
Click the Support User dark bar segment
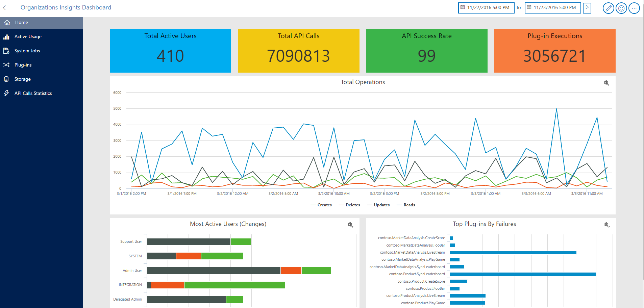click(189, 242)
